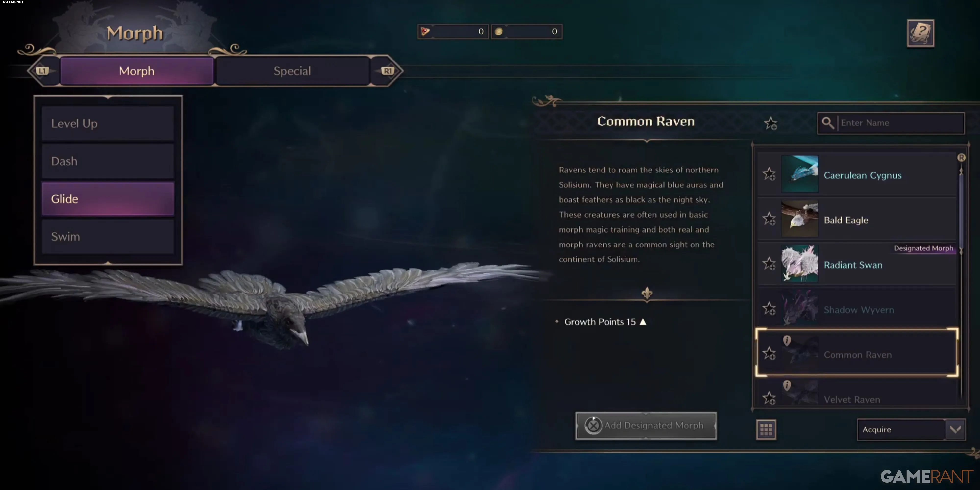Click the L1 previous tab icon
980x490 pixels.
point(42,71)
